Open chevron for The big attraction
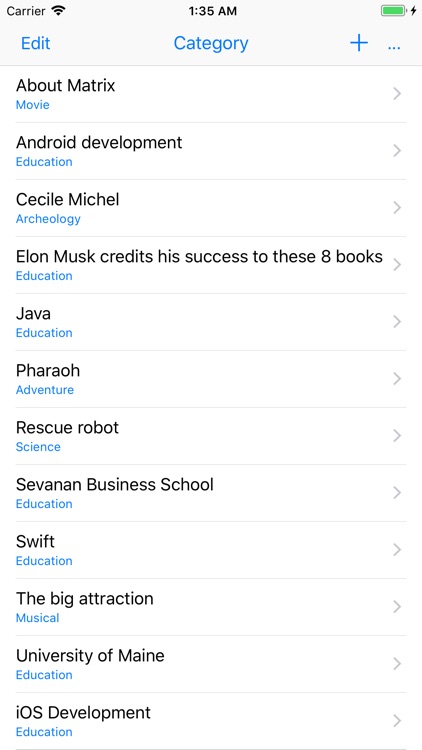 coord(397,607)
